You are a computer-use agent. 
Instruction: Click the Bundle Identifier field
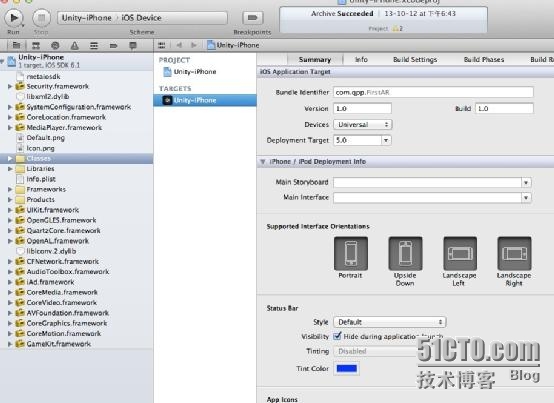(433, 92)
